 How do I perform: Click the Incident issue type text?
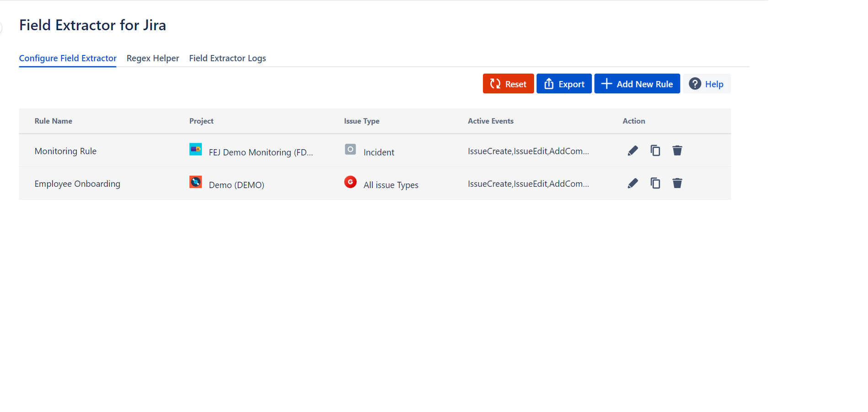click(379, 152)
